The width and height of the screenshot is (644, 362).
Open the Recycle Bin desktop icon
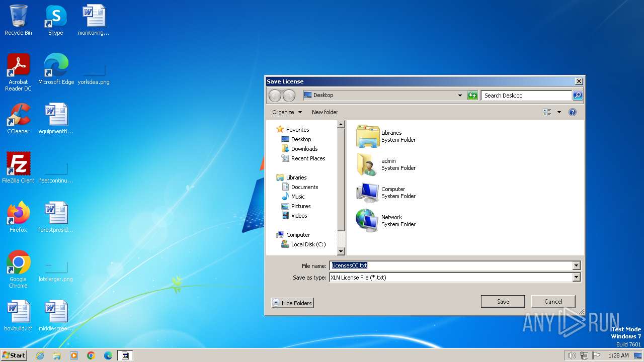pos(18,20)
